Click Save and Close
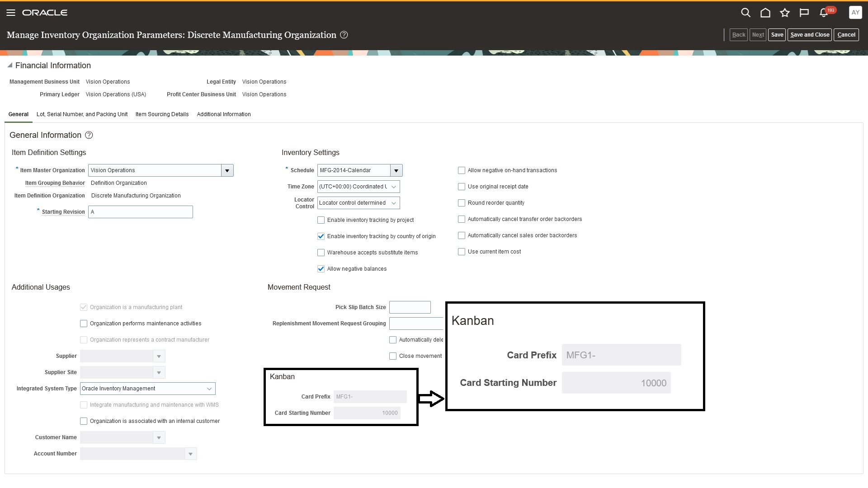 click(x=809, y=34)
